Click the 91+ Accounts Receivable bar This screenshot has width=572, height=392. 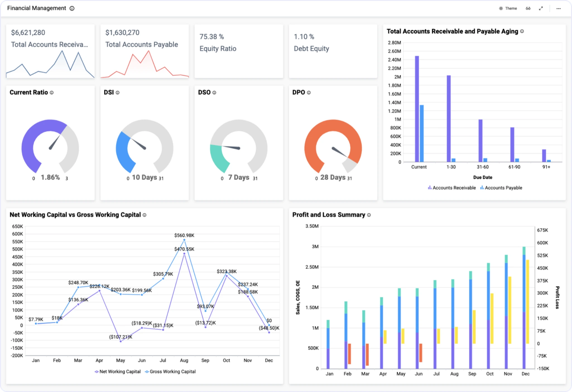tap(544, 156)
